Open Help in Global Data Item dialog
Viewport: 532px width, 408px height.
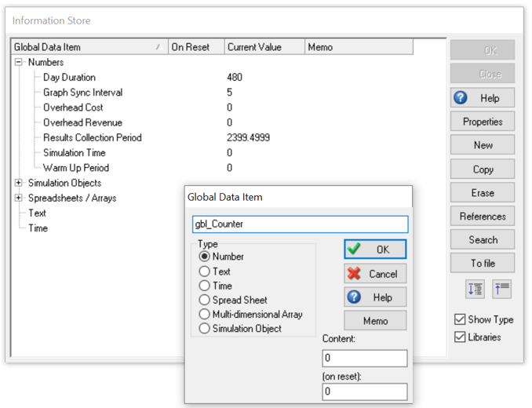tap(375, 297)
